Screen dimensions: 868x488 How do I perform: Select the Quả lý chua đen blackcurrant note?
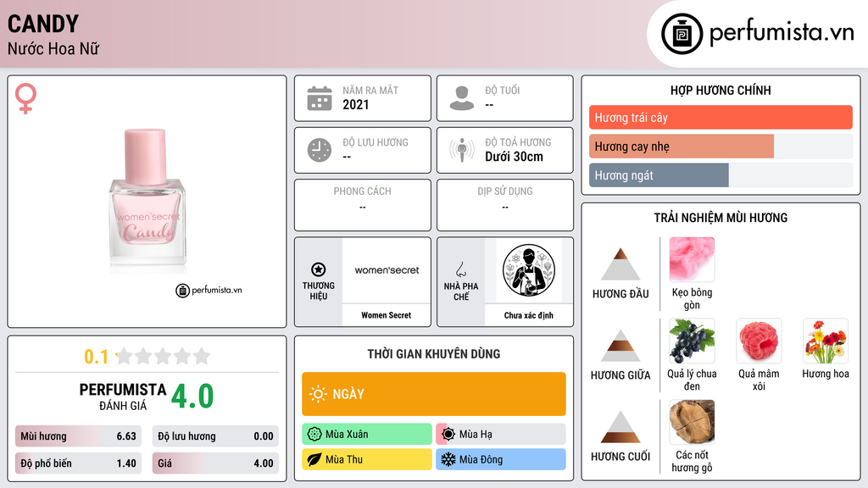(692, 341)
